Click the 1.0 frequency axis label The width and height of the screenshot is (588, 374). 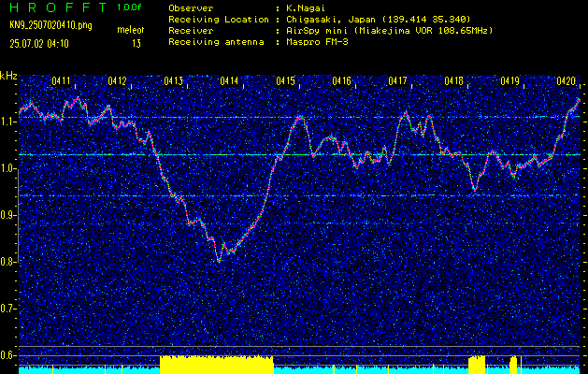[x=7, y=169]
